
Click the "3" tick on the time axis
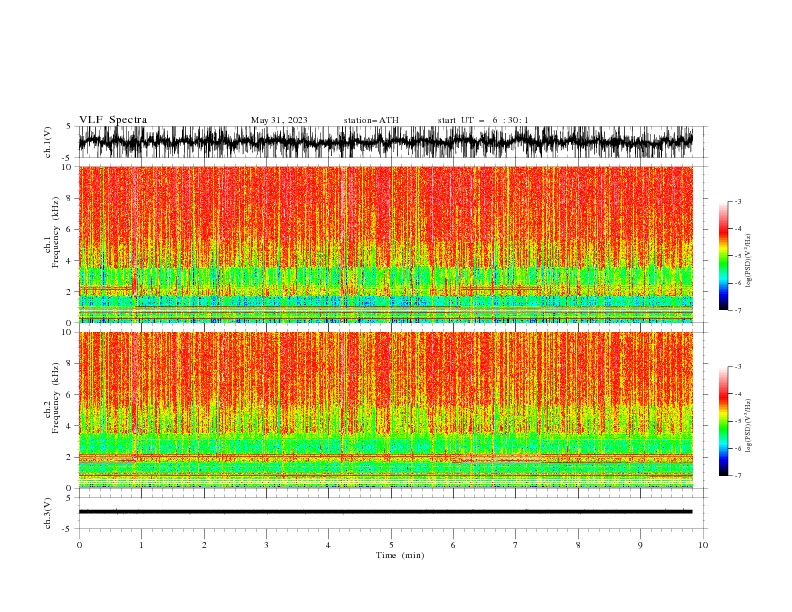tap(266, 545)
